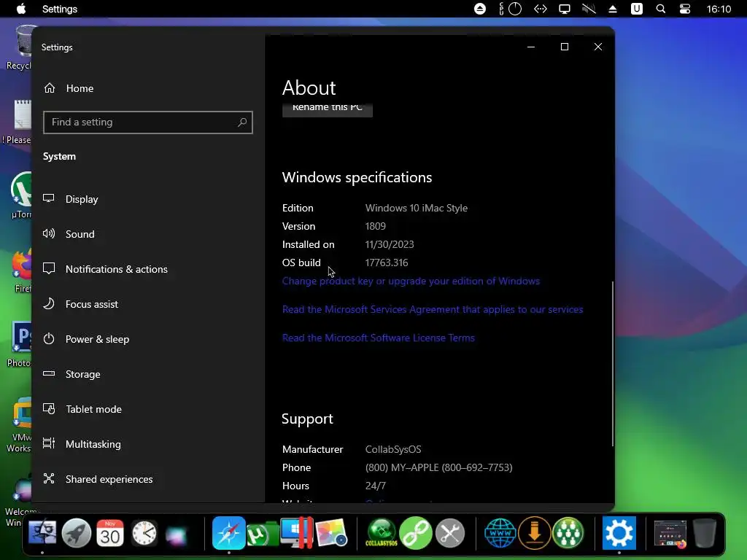Viewport: 747px width, 560px height.
Task: Open the green chain link dock icon
Action: click(x=416, y=533)
